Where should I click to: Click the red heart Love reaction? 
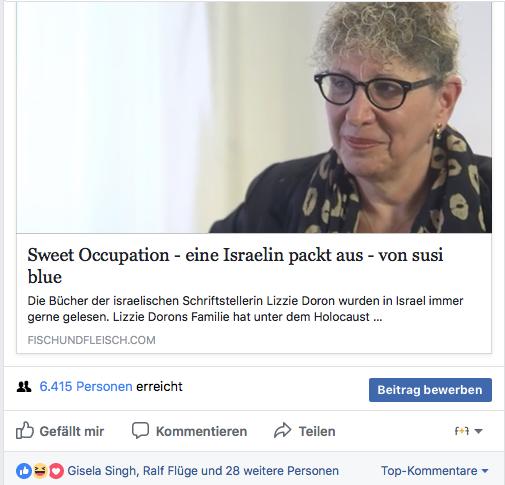point(56,471)
